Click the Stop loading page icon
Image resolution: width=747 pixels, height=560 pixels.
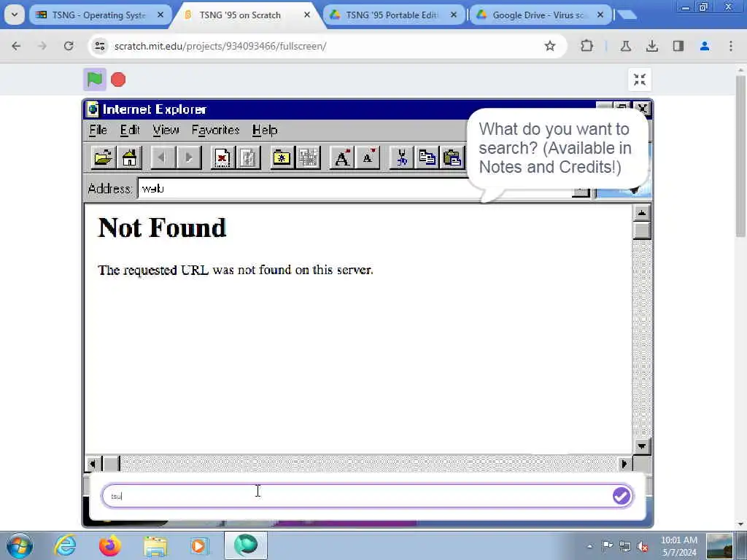click(x=222, y=157)
